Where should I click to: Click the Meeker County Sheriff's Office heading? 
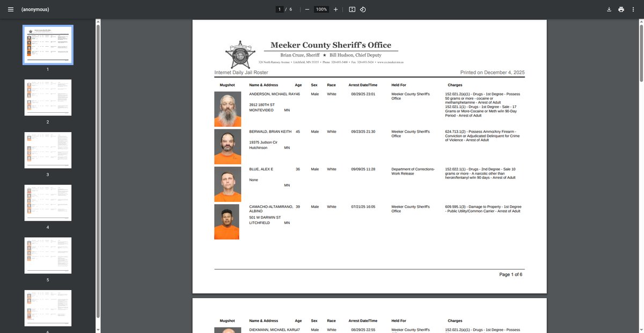[331, 45]
